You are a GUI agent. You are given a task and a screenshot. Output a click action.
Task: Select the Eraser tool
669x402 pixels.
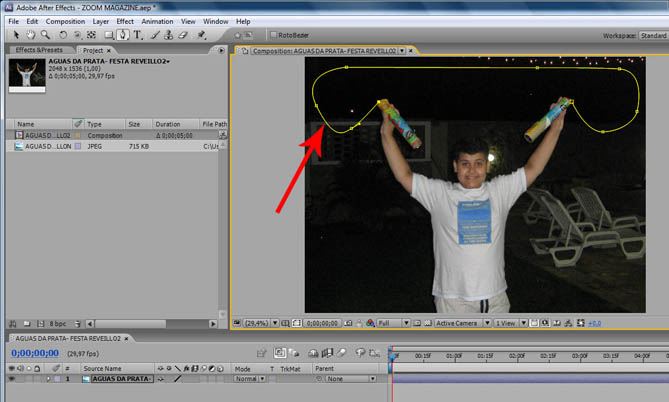[x=184, y=35]
